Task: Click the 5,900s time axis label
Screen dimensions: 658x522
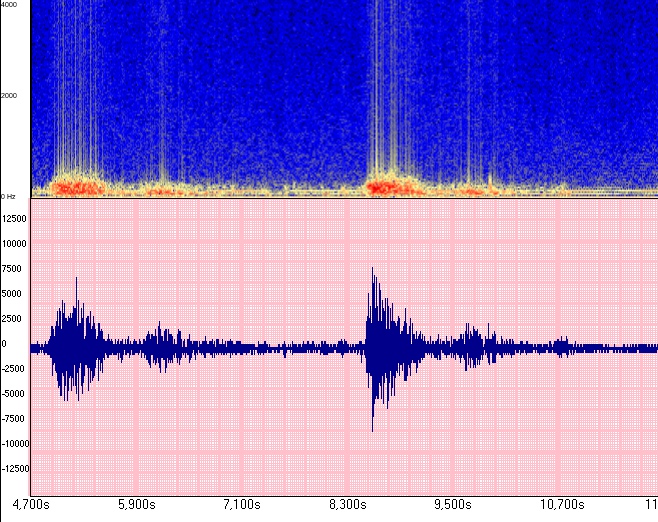Action: [137, 504]
